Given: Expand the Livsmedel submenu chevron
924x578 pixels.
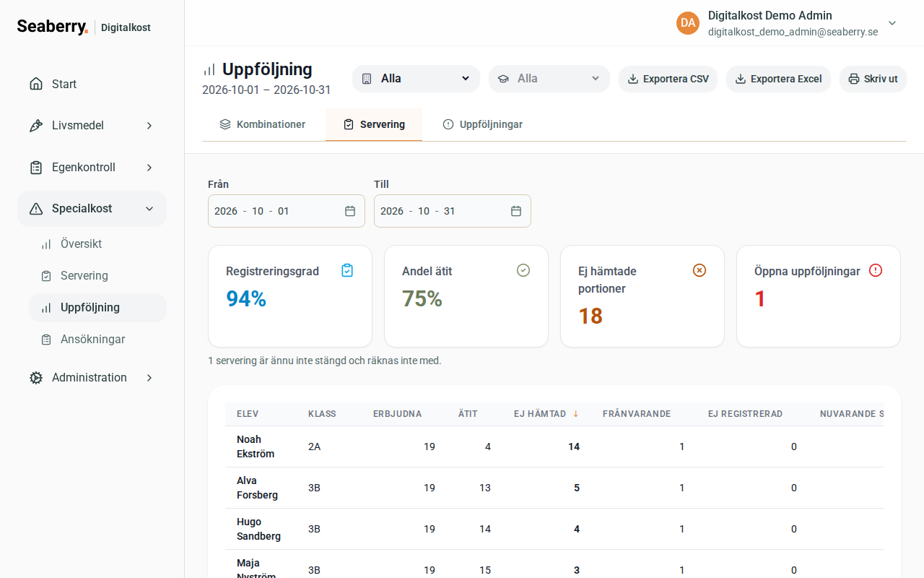Looking at the screenshot, I should [149, 126].
